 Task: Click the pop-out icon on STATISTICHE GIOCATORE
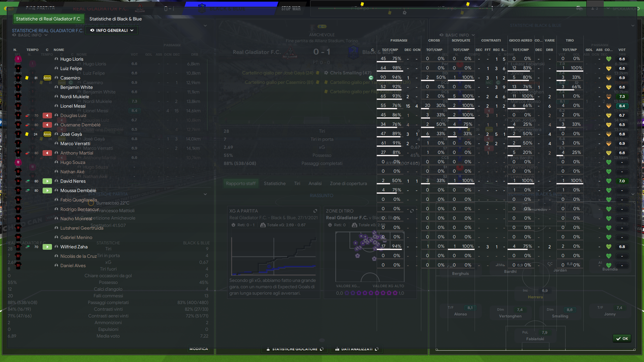tap(322, 349)
